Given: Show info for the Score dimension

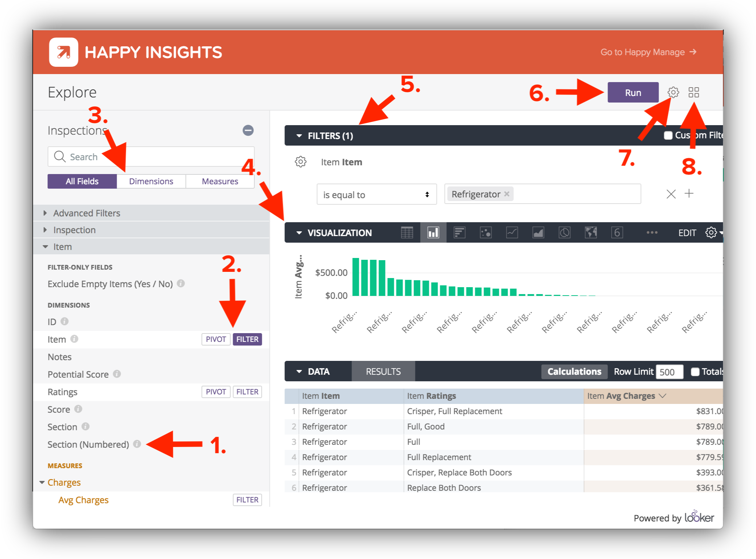Looking at the screenshot, I should click(x=78, y=409).
